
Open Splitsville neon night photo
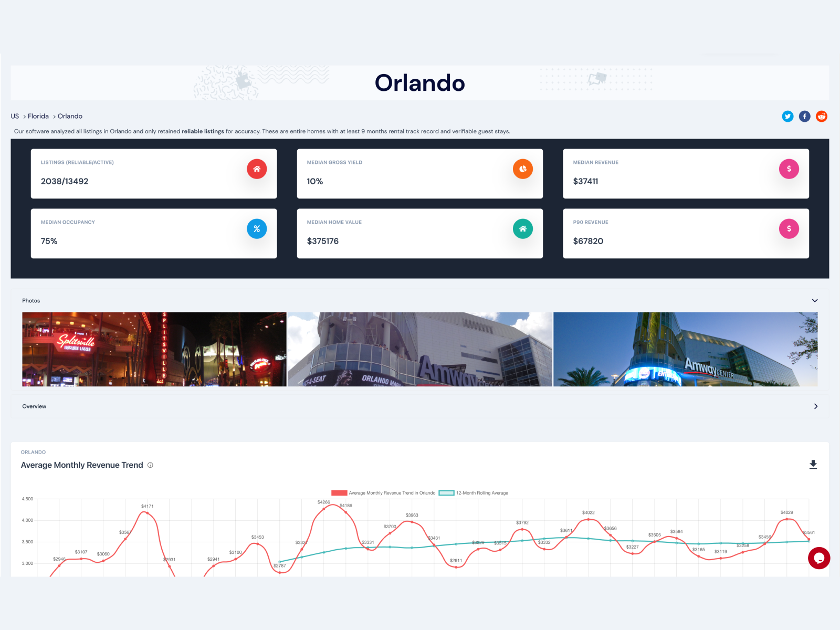[x=154, y=350]
